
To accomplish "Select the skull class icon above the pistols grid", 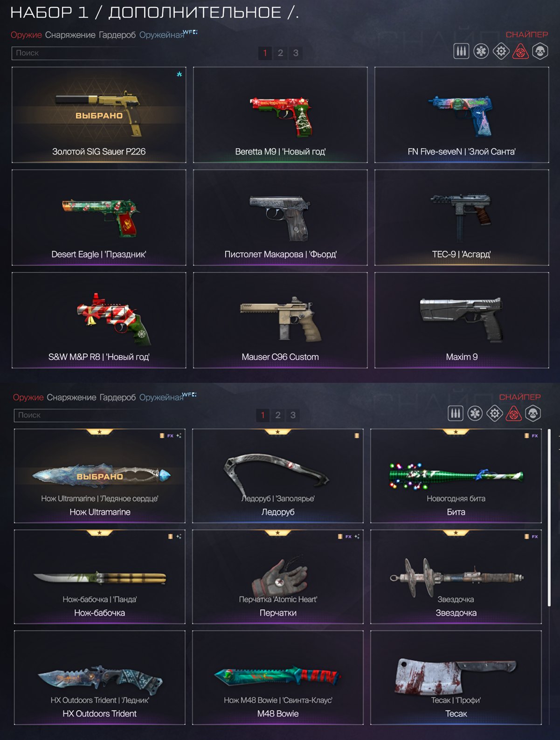I will (540, 51).
